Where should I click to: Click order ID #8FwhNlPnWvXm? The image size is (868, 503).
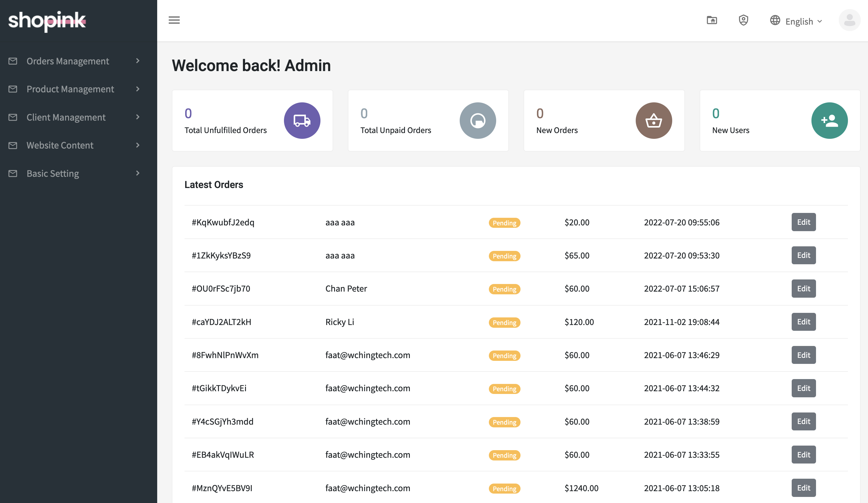coord(225,355)
